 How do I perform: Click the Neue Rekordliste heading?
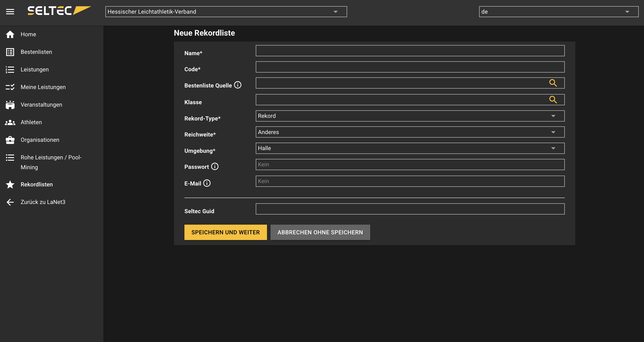(204, 33)
